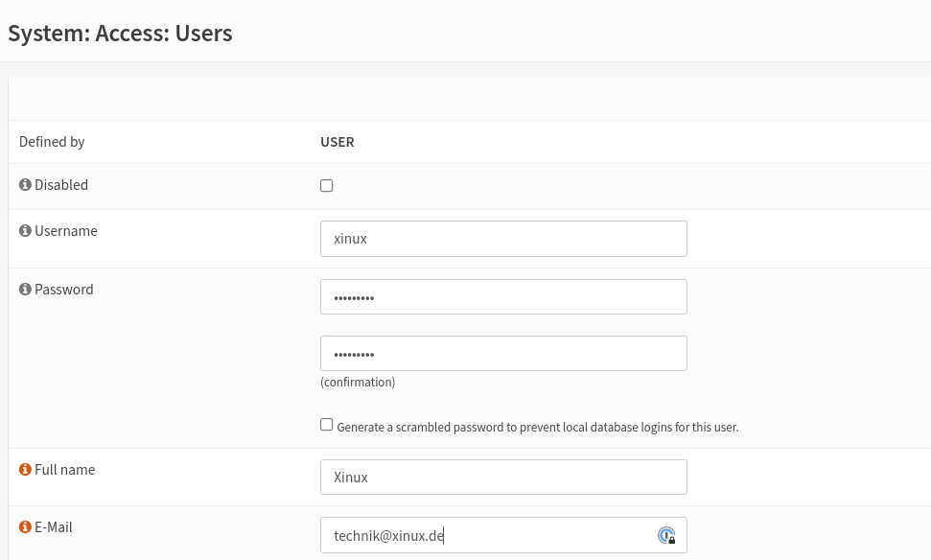Click the 'Defined by' row label
Image resolution: width=931 pixels, height=560 pixels.
[52, 142]
